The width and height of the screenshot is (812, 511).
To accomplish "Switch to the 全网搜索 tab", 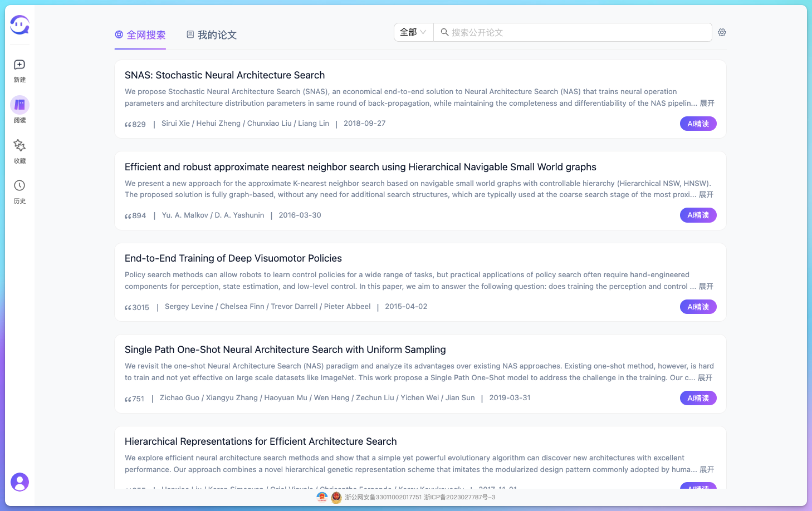I will click(140, 35).
